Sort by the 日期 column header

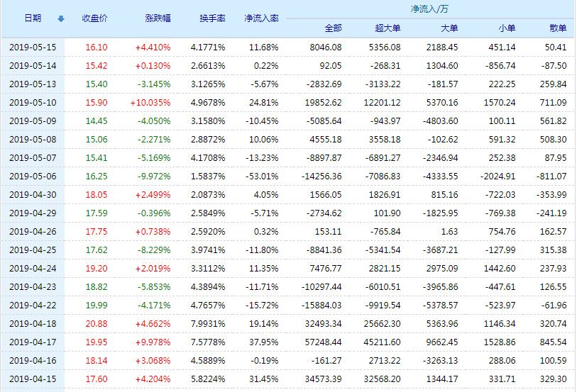click(x=33, y=18)
